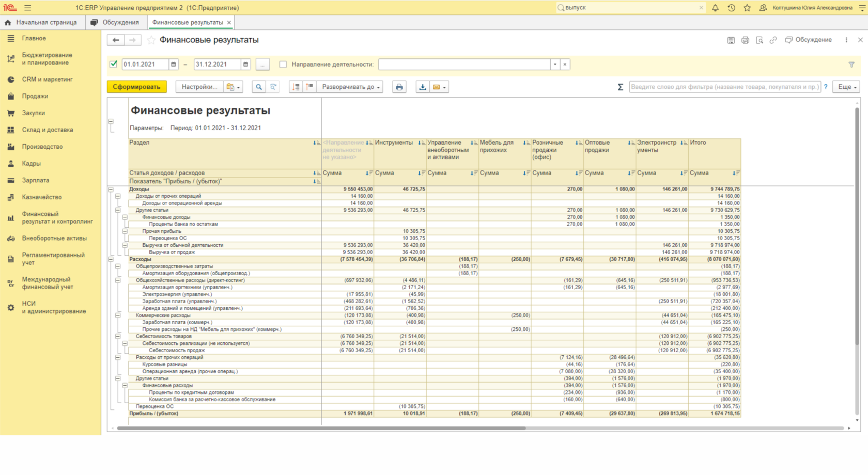Viewport: 868px width, 475px height.
Task: Click the save report download icon
Action: [x=423, y=87]
